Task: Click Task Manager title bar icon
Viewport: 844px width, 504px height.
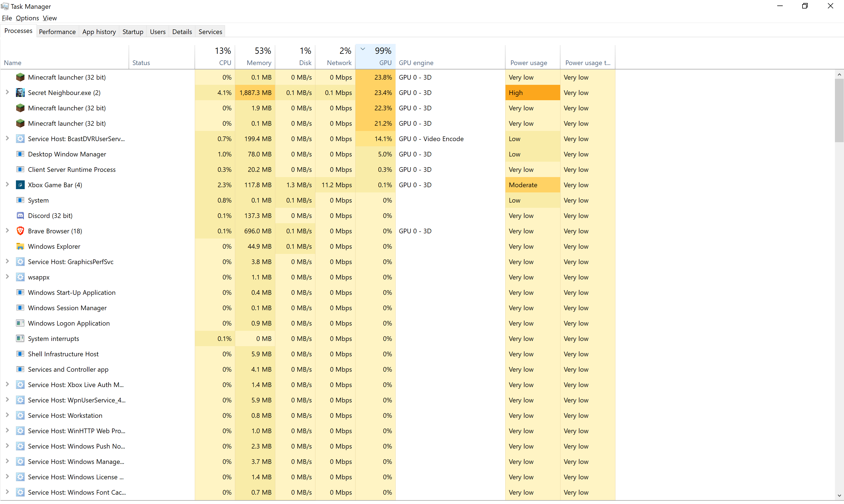Action: pyautogui.click(x=5, y=6)
